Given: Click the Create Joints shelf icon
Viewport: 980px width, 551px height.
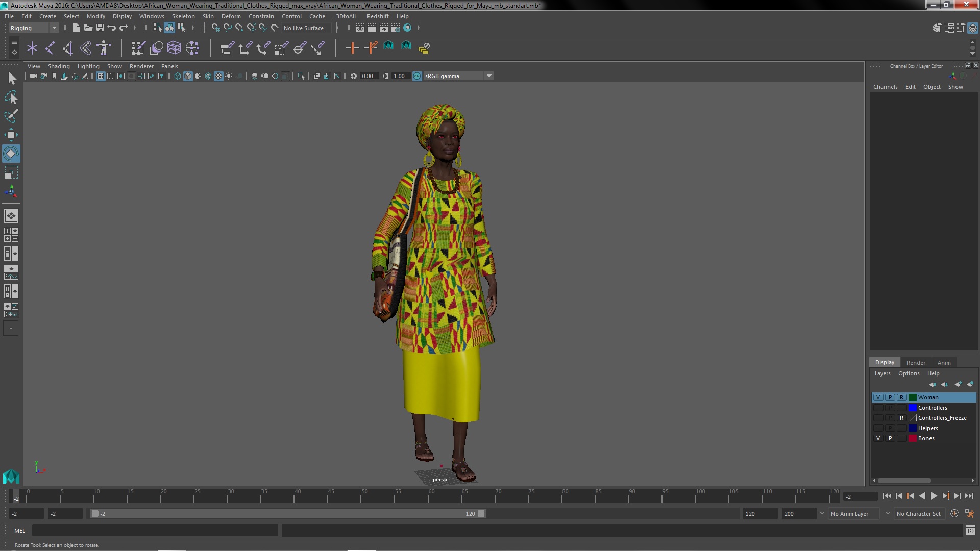Looking at the screenshot, I should point(50,48).
